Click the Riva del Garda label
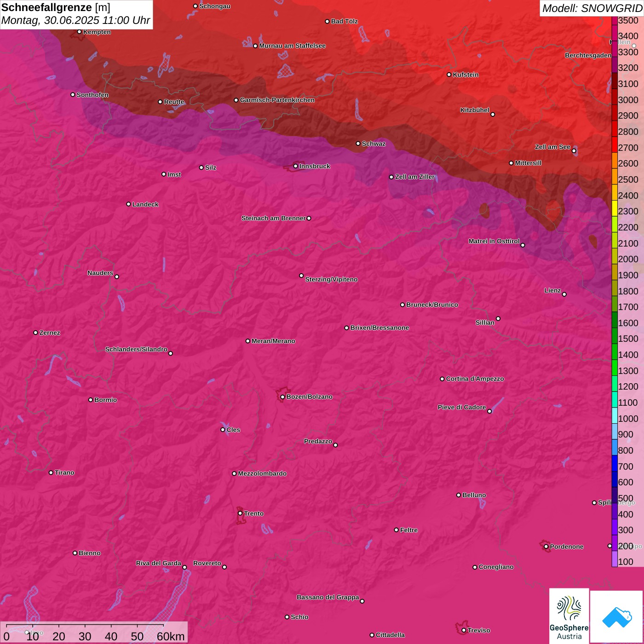 pyautogui.click(x=159, y=563)
